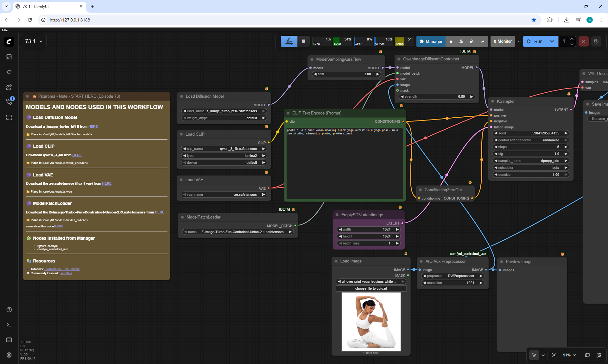Toggle the minimap icon
The image size is (608, 364).
pyautogui.click(x=587, y=355)
